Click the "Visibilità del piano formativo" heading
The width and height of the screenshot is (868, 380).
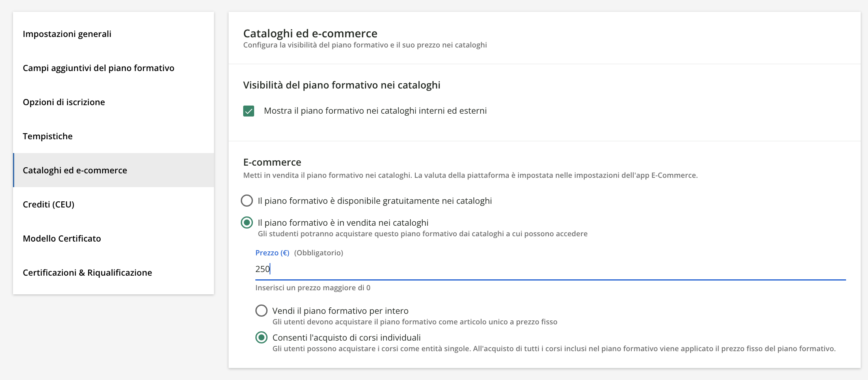click(x=342, y=85)
